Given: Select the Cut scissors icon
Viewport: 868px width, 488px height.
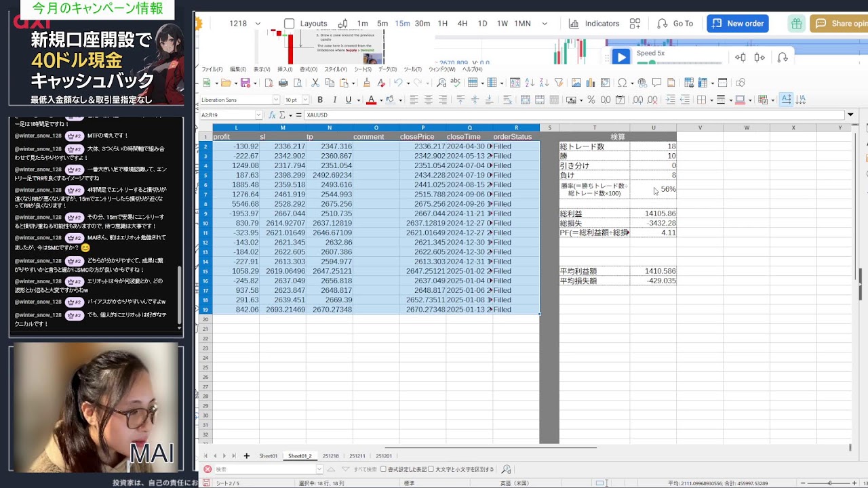Looking at the screenshot, I should [315, 83].
